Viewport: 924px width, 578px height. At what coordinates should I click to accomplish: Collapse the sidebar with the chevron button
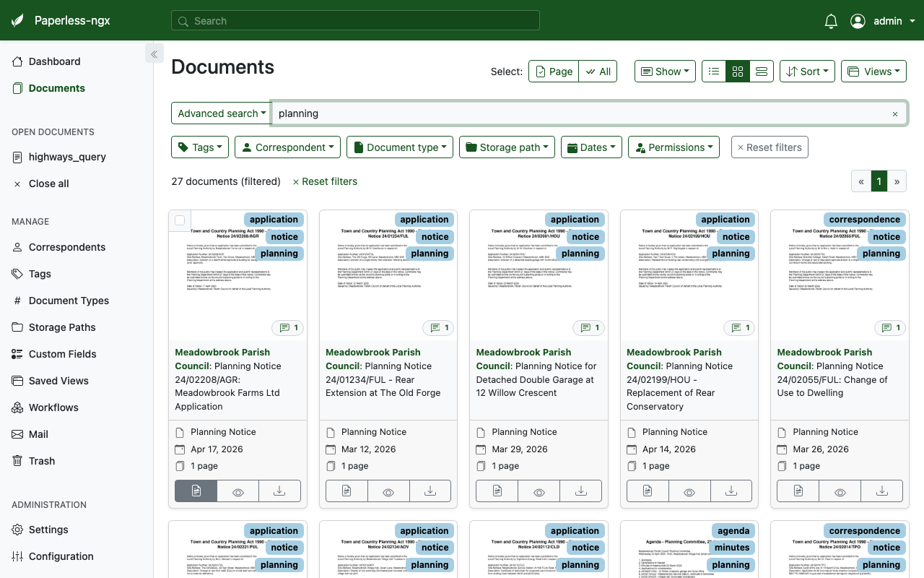[154, 53]
